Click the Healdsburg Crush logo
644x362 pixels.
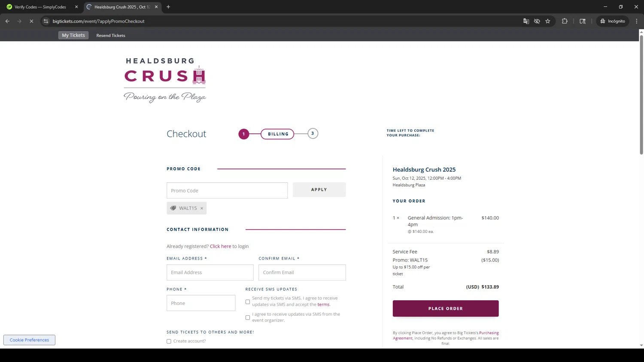point(165,80)
